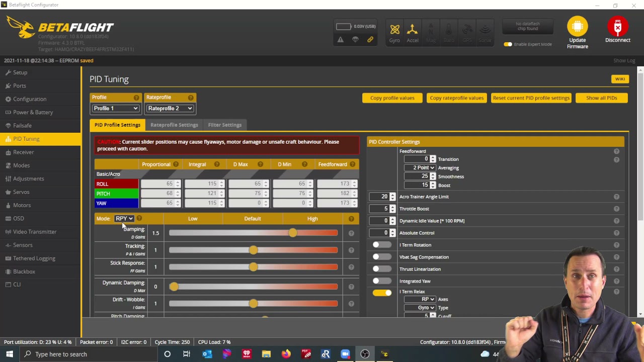Open help icon beside slider Mode dropdown
This screenshot has height=362, width=644.
point(139,219)
